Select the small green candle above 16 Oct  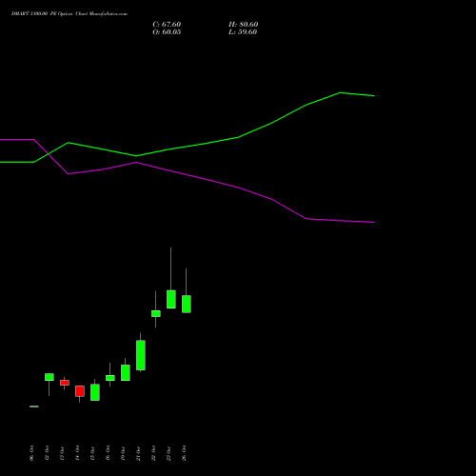point(110,378)
